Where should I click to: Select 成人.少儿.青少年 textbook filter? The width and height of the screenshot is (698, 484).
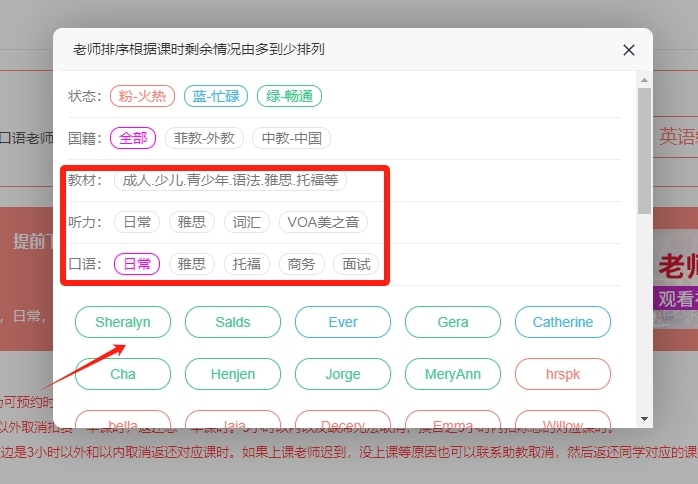(x=230, y=180)
